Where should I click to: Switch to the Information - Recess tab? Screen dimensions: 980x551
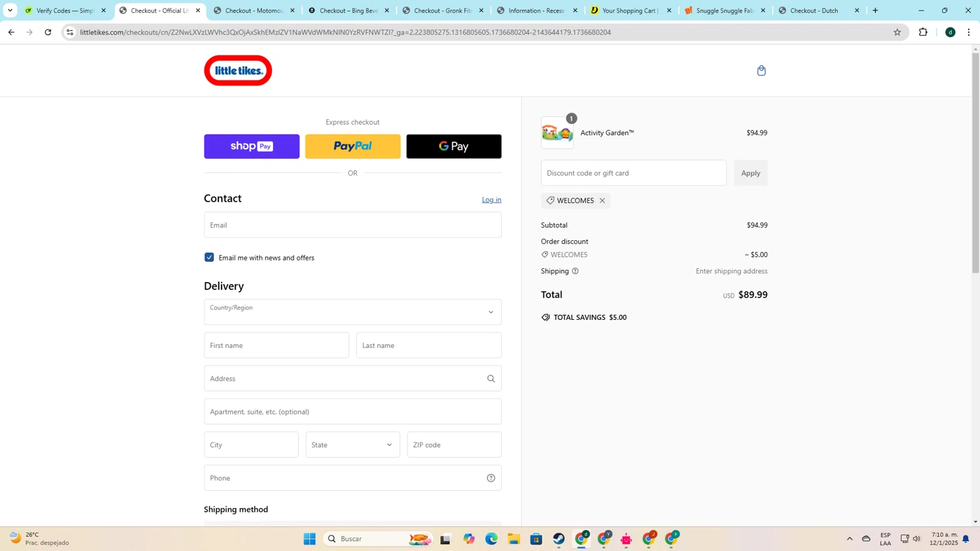point(537,10)
